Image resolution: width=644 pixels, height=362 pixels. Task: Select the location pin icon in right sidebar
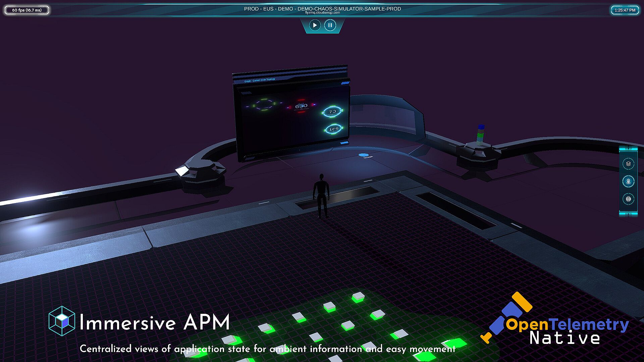(628, 181)
